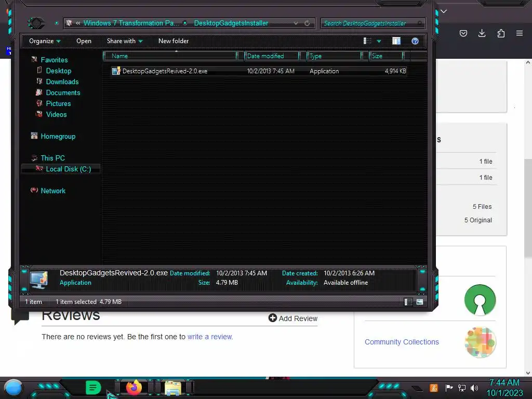Select Homegroup in navigation pane
Screen dimensions: 532x399
pyautogui.click(x=58, y=137)
